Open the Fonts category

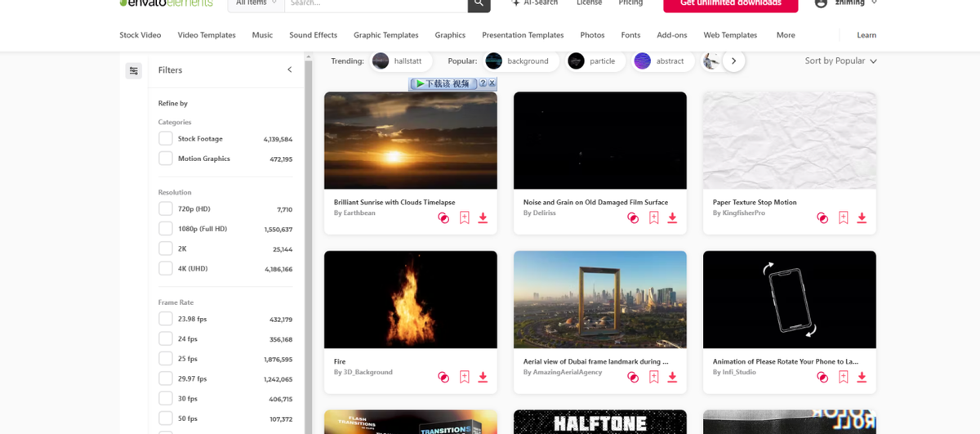(630, 35)
